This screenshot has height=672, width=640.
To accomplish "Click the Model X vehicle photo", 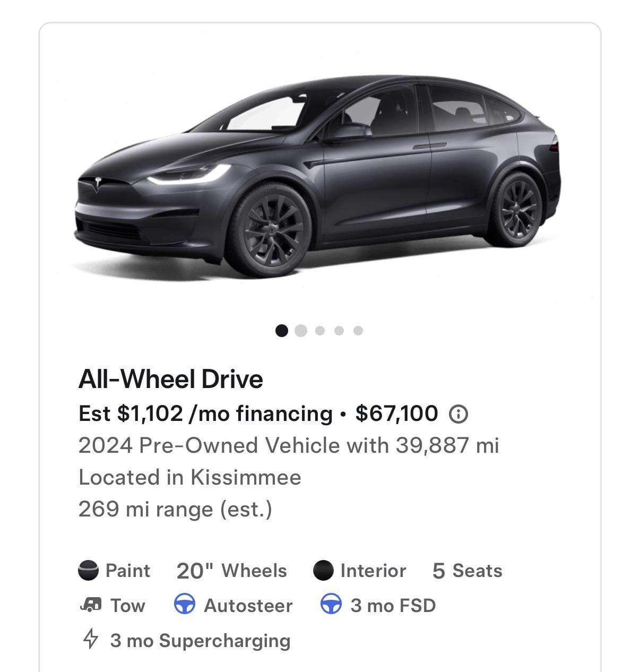I will [x=317, y=175].
